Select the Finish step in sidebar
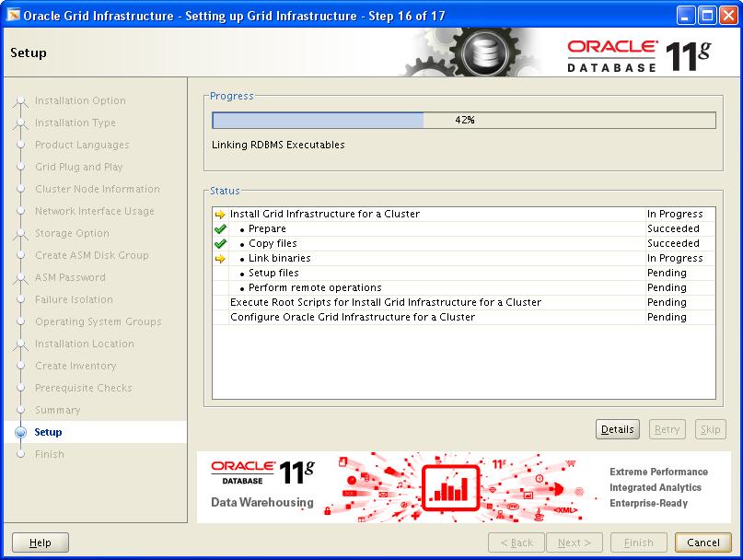Viewport: 743px width, 560px height. point(50,454)
